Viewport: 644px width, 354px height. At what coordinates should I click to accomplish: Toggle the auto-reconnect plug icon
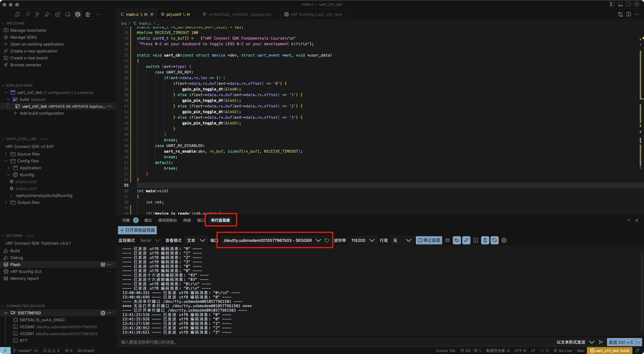click(466, 240)
